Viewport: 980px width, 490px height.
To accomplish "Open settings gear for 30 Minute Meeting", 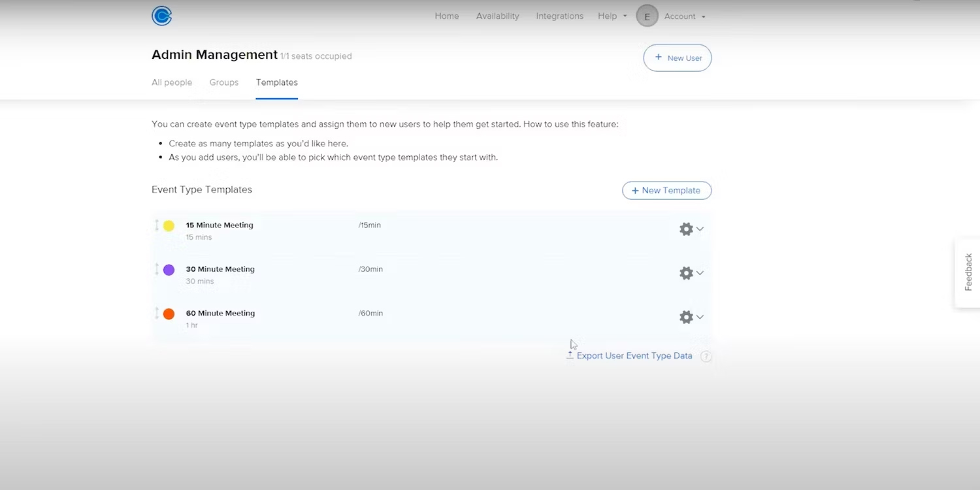I will point(685,272).
